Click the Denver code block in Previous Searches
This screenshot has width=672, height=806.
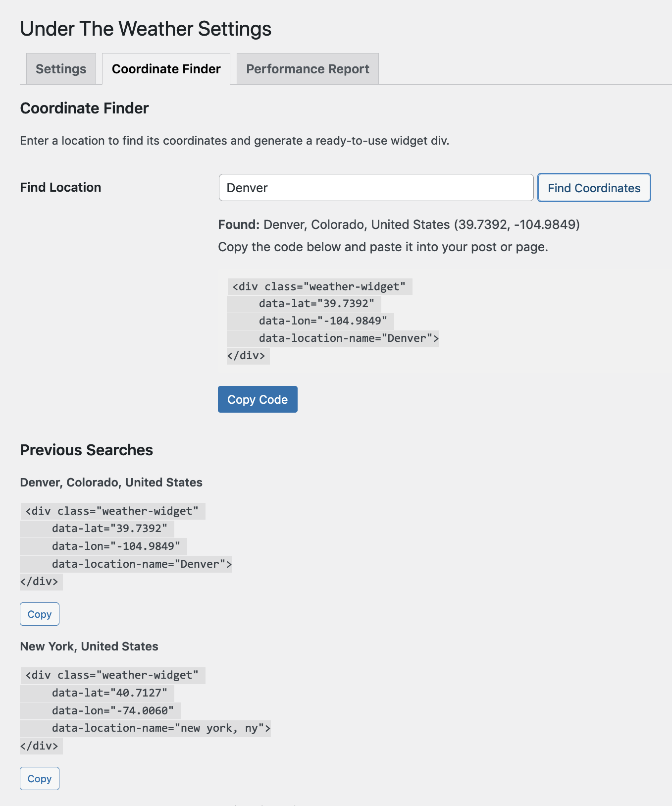(126, 546)
